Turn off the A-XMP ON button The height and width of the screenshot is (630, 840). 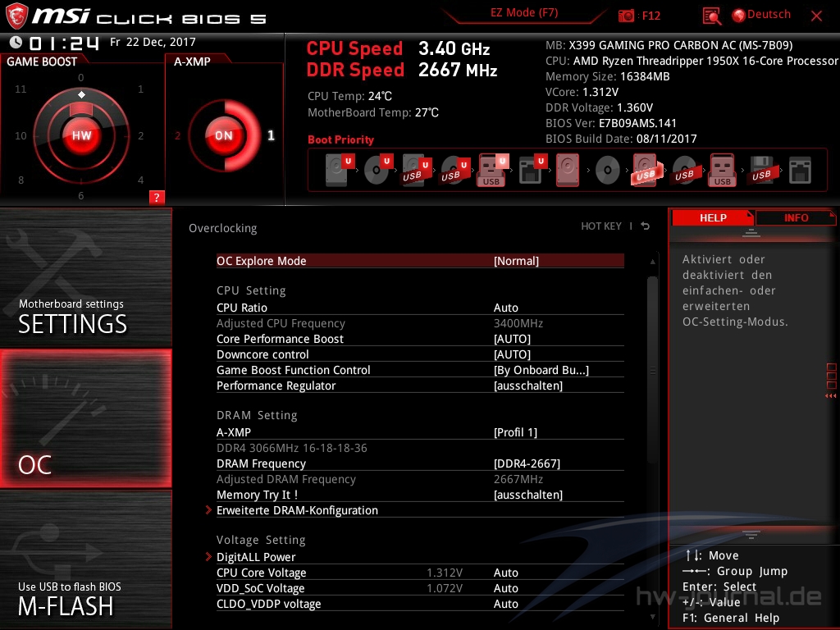tap(224, 135)
